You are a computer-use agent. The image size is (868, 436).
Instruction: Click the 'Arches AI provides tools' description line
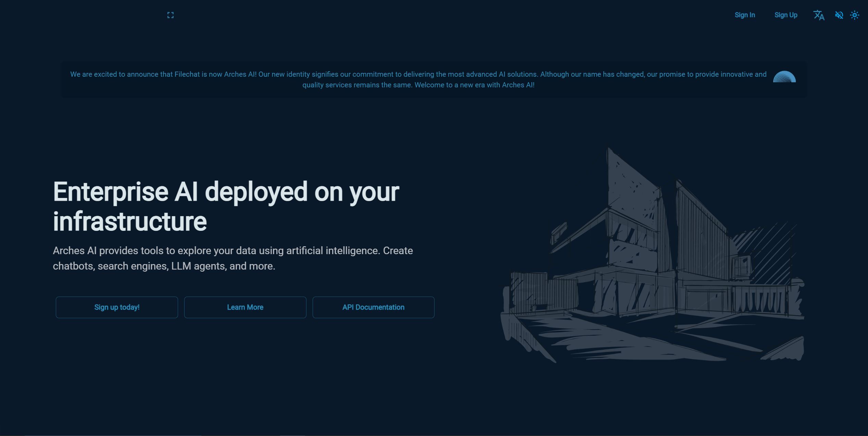(233, 251)
